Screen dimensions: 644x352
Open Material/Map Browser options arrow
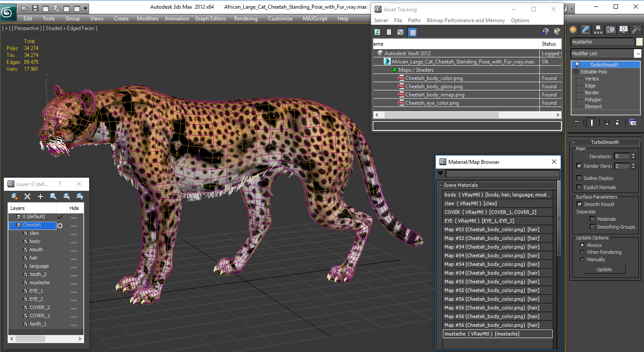[x=440, y=173]
